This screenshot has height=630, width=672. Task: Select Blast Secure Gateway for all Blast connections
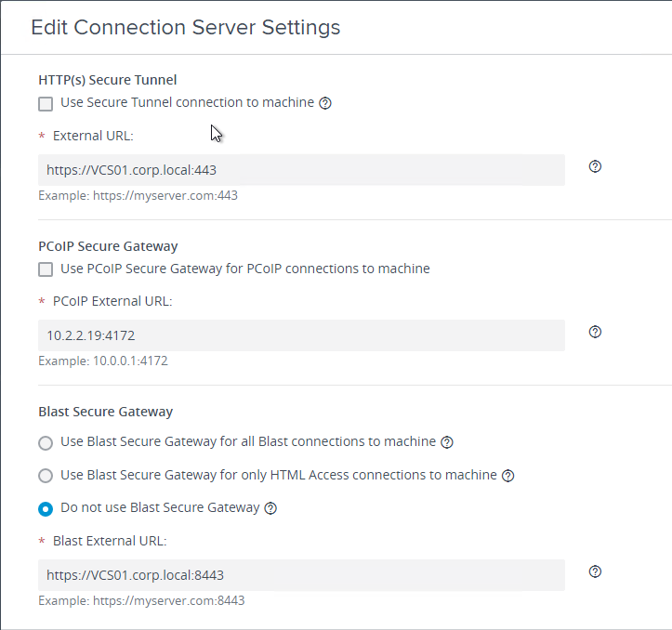(x=46, y=442)
